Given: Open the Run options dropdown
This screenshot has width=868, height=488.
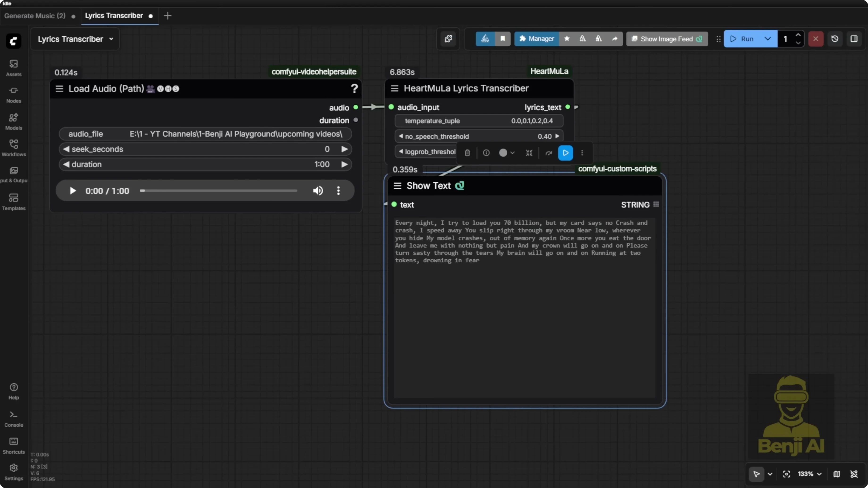Looking at the screenshot, I should pyautogui.click(x=767, y=39).
